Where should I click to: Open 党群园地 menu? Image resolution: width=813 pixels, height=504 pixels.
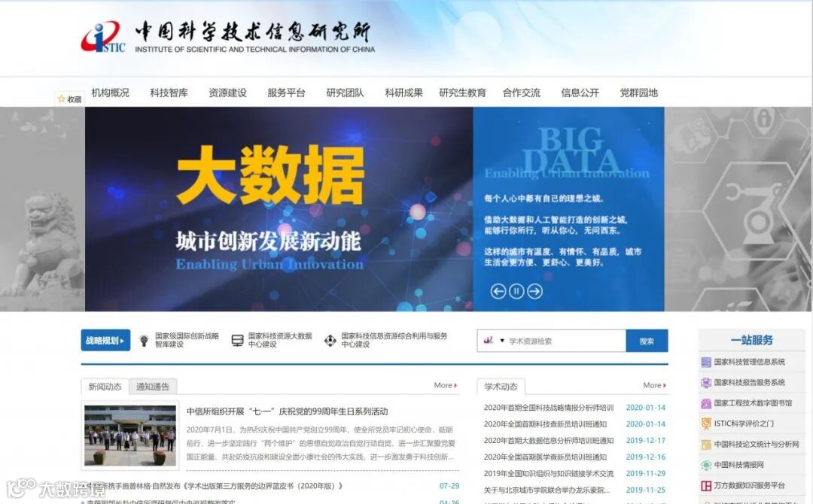point(639,93)
